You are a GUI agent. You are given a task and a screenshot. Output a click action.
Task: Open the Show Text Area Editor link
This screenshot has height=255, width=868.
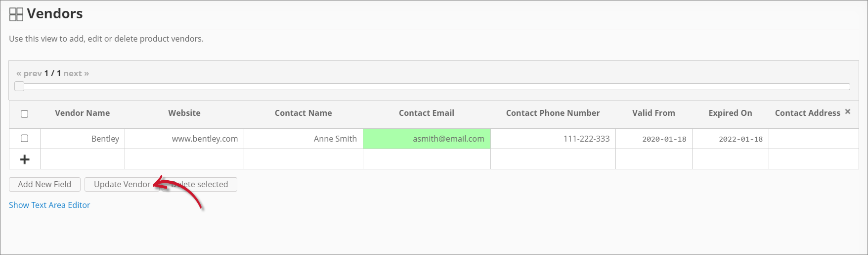[49, 205]
